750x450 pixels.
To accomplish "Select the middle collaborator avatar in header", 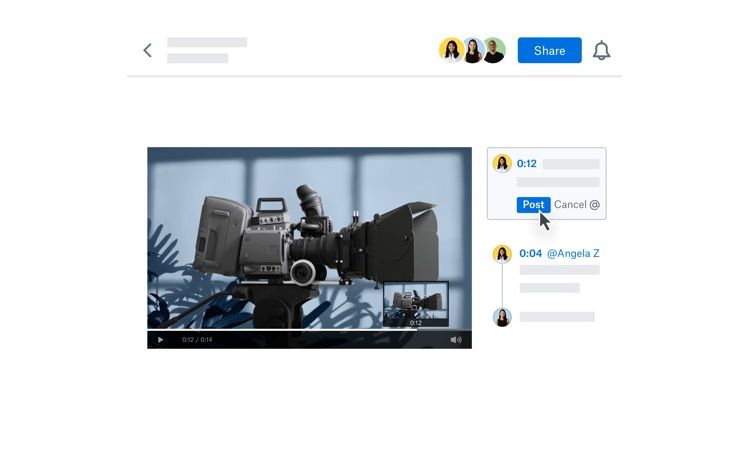I will (473, 50).
